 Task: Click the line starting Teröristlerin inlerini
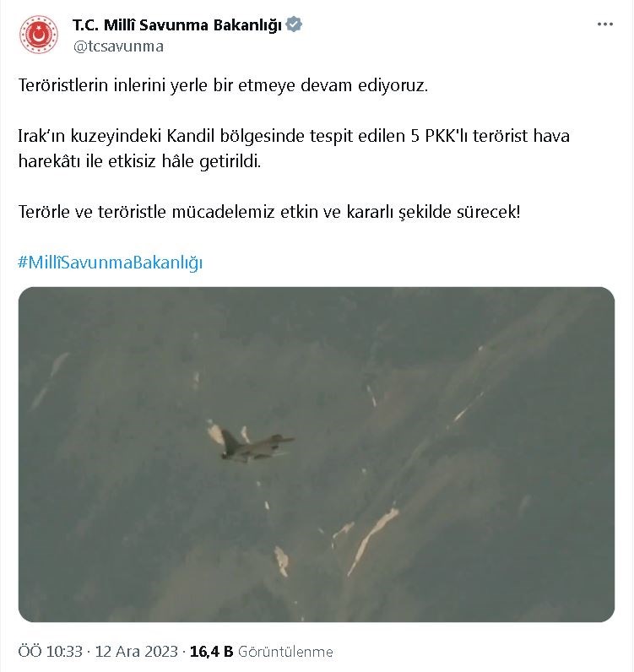click(x=223, y=85)
